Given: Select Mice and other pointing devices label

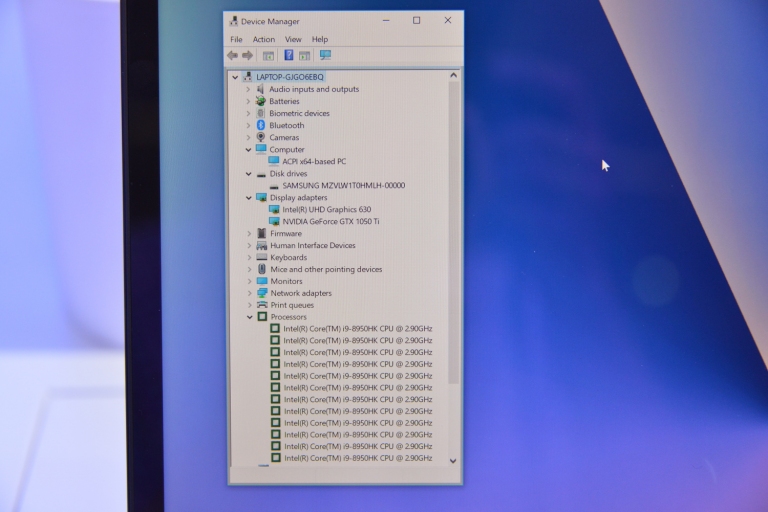Looking at the screenshot, I should (326, 269).
